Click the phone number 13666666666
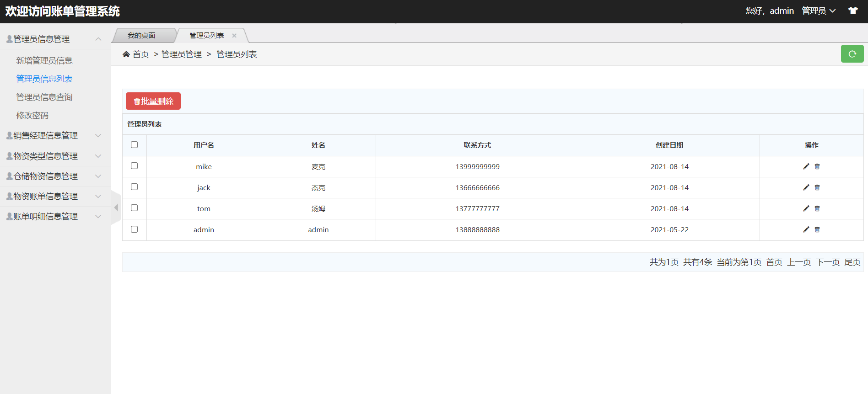Screen dimensions: 868x394 click(x=478, y=187)
